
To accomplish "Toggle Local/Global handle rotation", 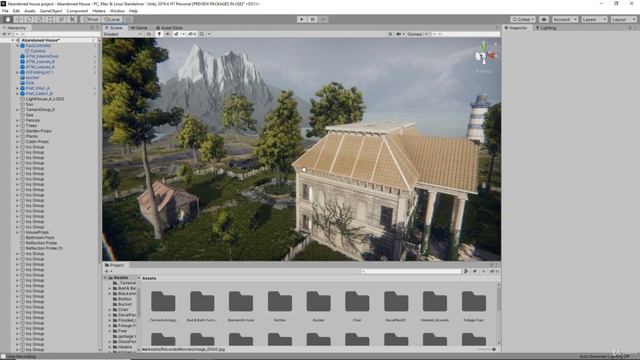I will [112, 19].
